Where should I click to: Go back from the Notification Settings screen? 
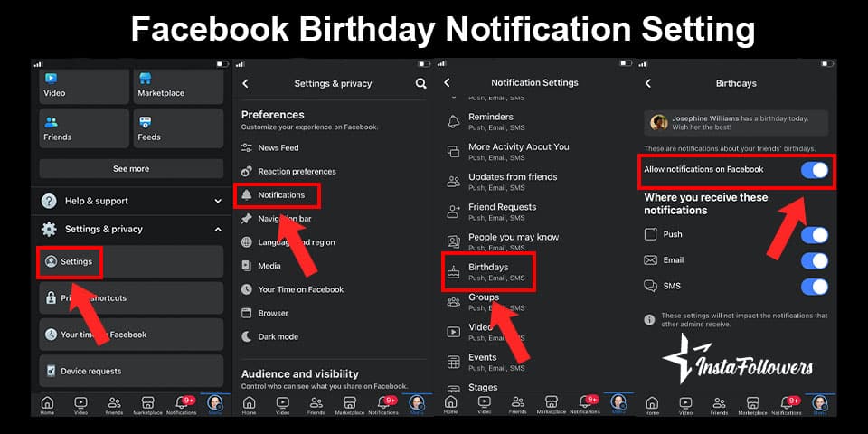point(447,82)
